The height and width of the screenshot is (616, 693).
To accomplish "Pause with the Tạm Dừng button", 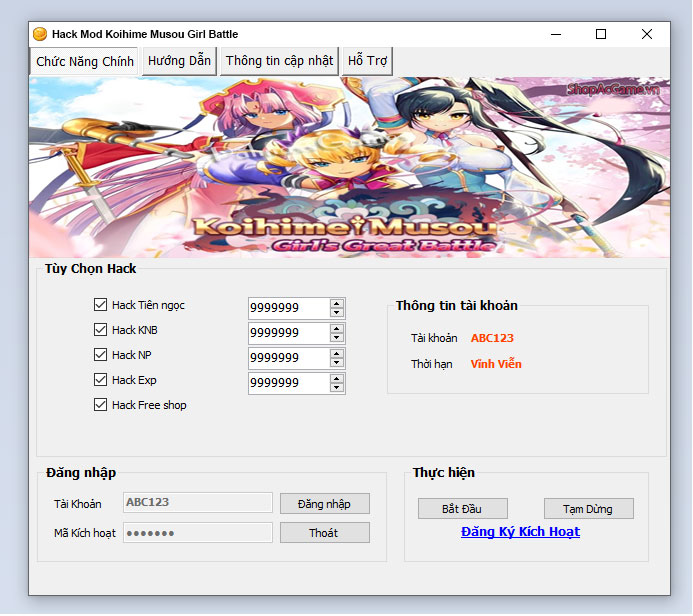I will tap(589, 509).
